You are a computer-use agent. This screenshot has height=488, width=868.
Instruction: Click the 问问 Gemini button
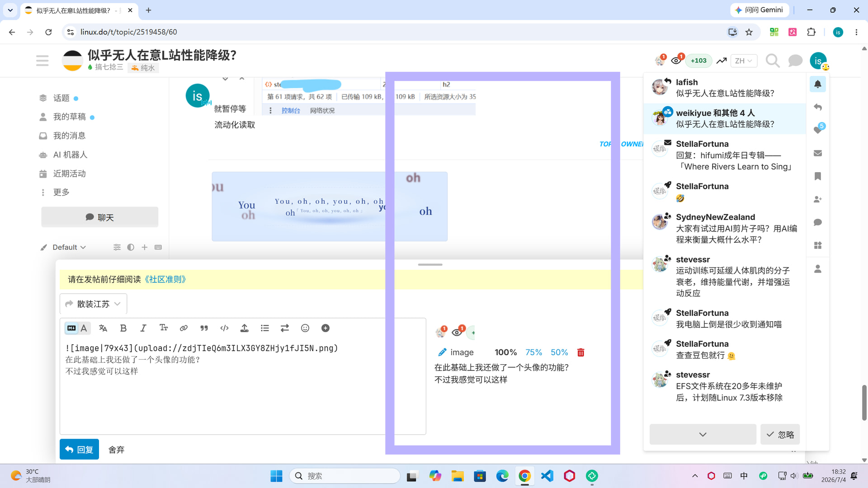[x=759, y=10]
